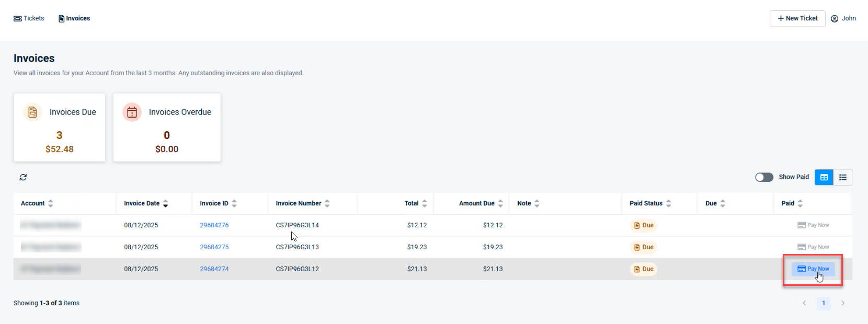Open the John user profile icon
The height and width of the screenshot is (324, 868).
(835, 18)
